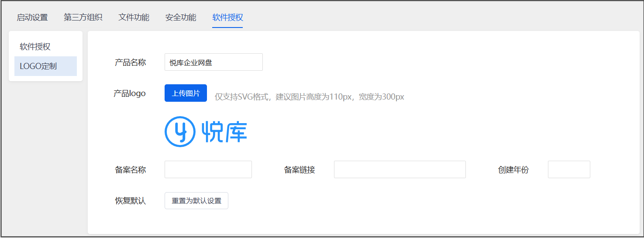Open the 第三方组织 tab
The width and height of the screenshot is (644, 238).
(x=83, y=17)
